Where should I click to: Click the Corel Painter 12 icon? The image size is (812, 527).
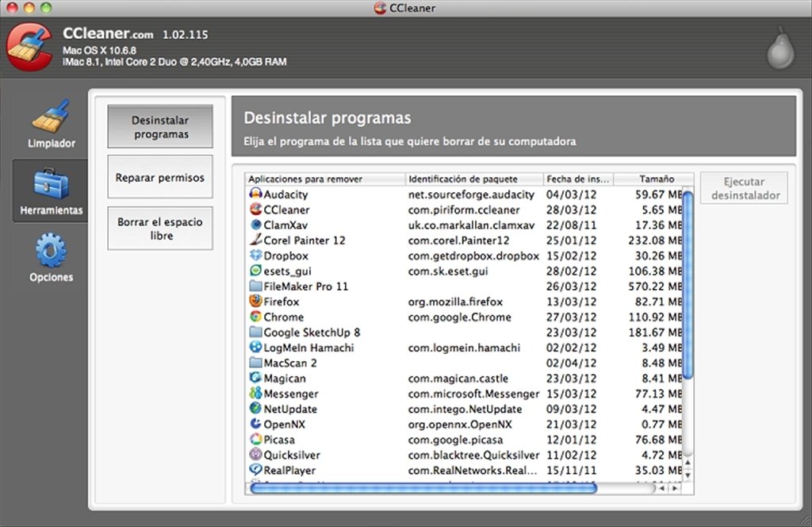[255, 240]
